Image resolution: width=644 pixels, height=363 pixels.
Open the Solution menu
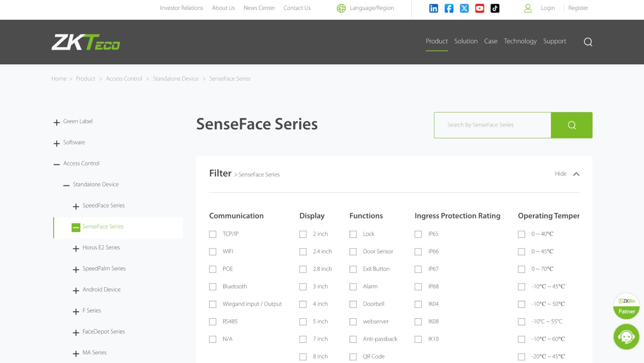click(466, 41)
